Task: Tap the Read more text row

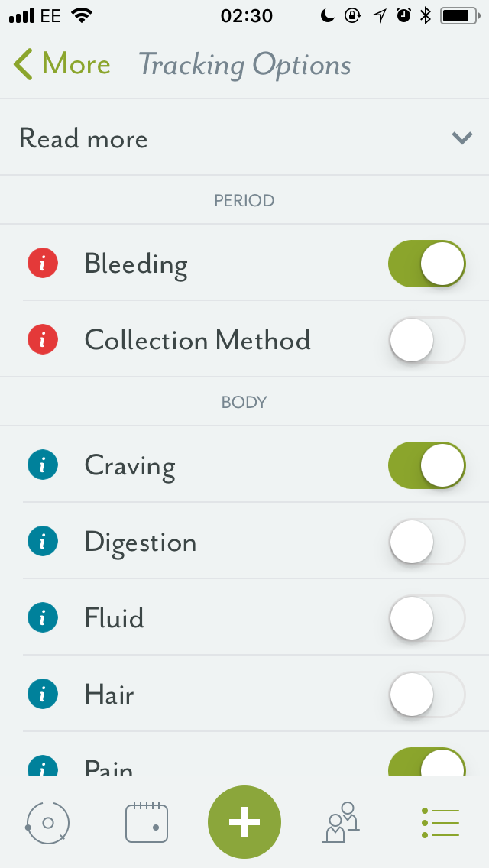Action: (x=84, y=139)
